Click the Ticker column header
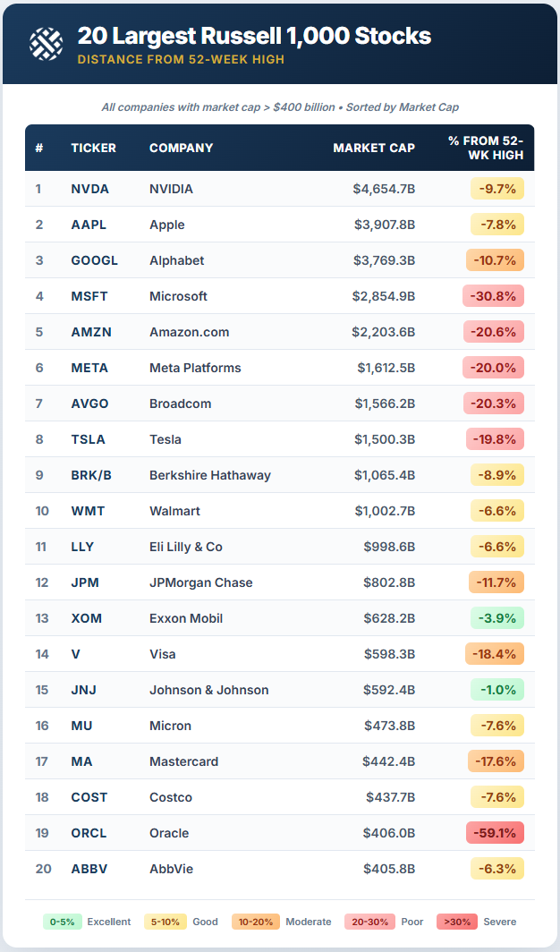 click(93, 148)
